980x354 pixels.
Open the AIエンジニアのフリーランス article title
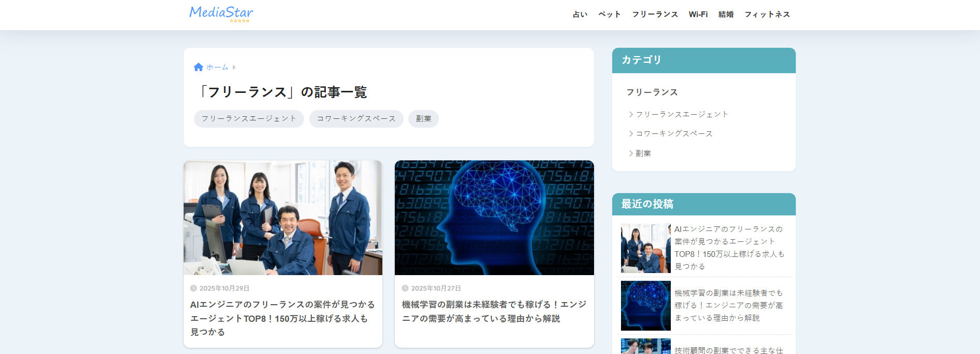282,318
